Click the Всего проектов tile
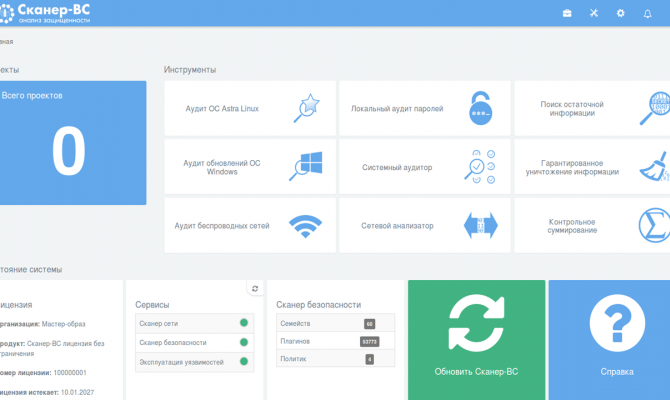Screen dimensions: 670x400 coord(73,143)
